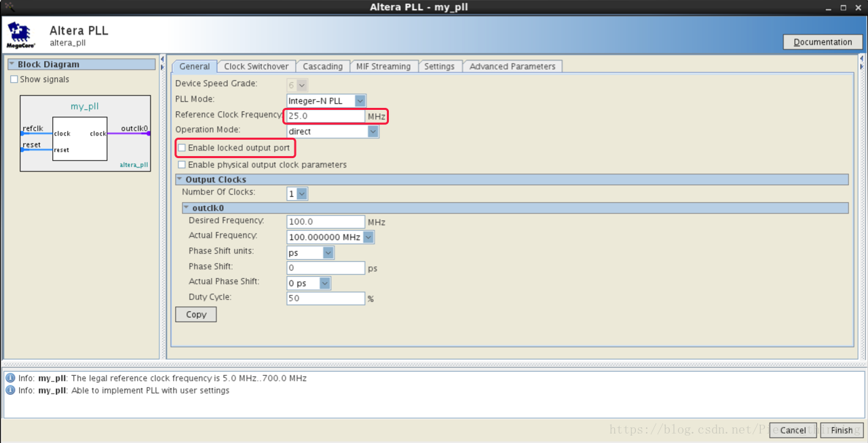This screenshot has height=443, width=868.
Task: Click the Duty Cycle input field
Action: click(x=326, y=298)
